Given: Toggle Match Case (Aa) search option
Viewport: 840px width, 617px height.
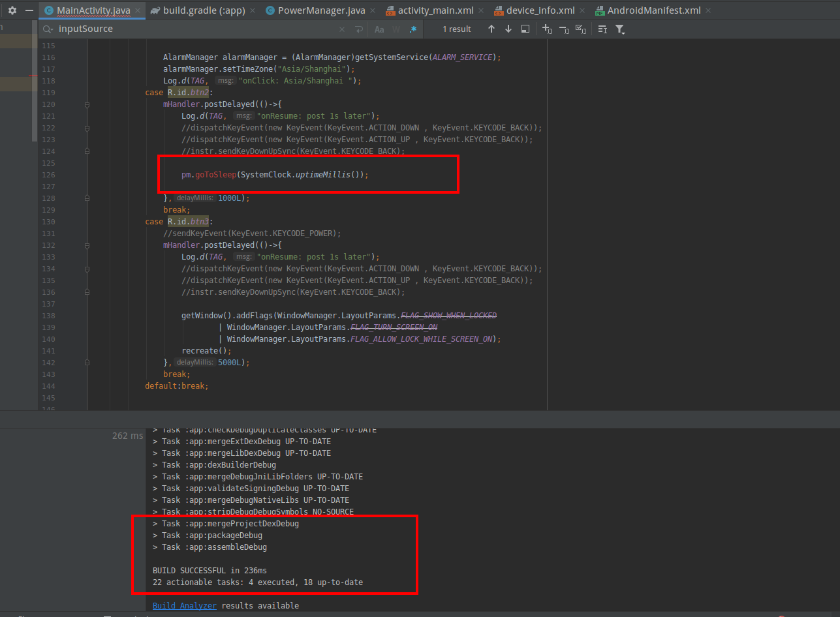Looking at the screenshot, I should tap(379, 29).
